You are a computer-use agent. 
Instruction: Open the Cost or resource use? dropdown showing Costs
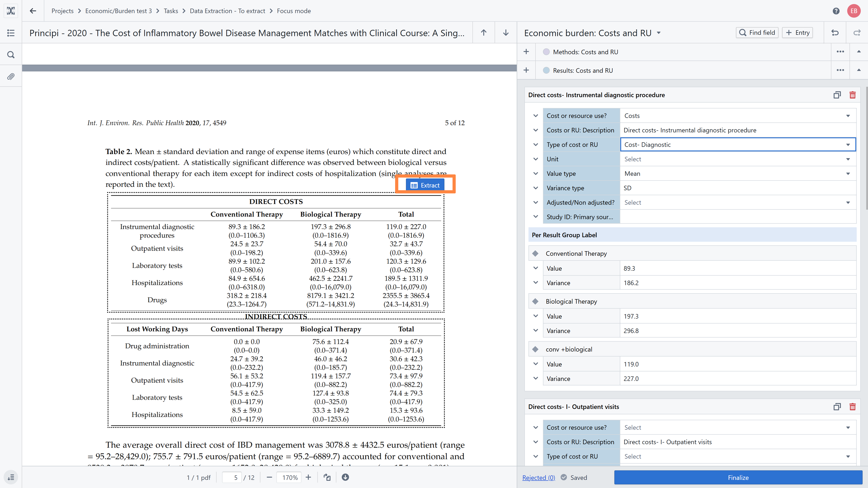point(738,115)
